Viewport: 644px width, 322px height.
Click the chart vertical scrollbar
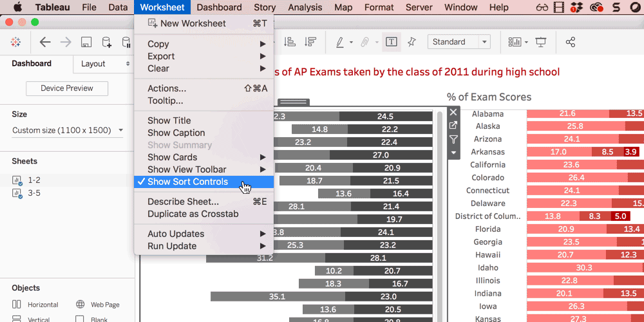[439, 216]
